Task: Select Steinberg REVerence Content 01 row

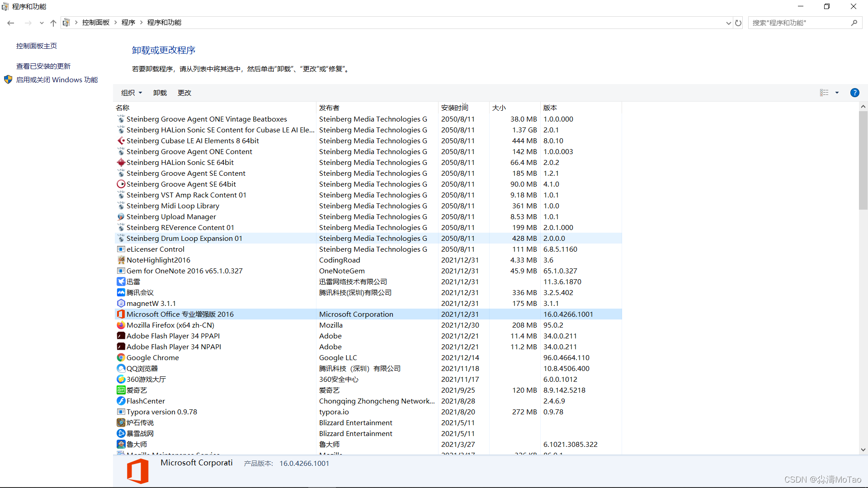Action: pyautogui.click(x=368, y=227)
